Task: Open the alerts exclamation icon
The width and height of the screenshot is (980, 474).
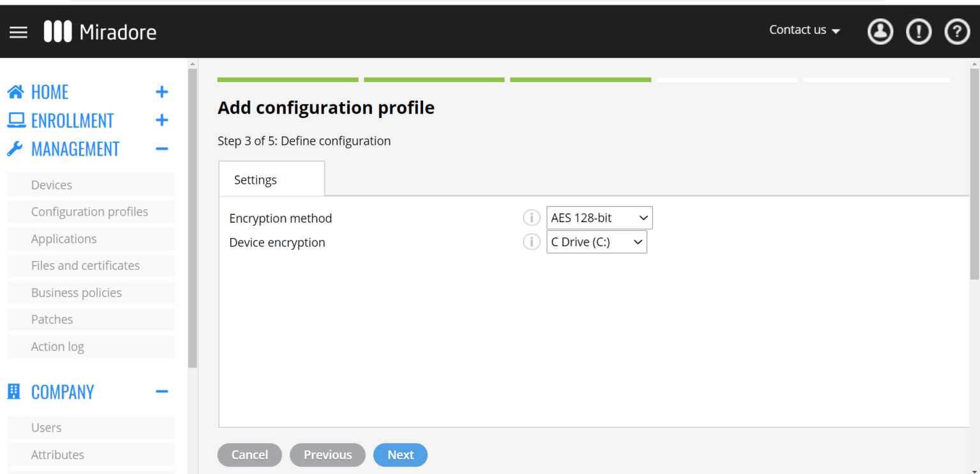Action: (918, 31)
